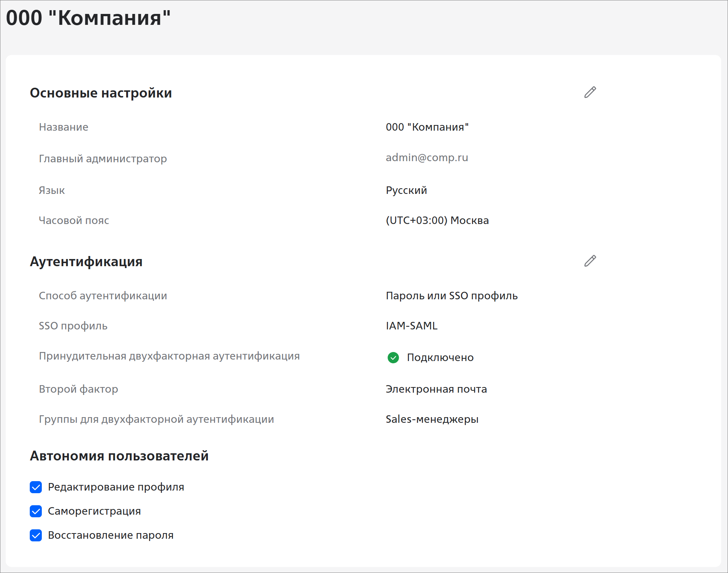Viewport: 728px width, 573px height.
Task: Click pencil icon next to Аутентификация heading
Action: click(590, 261)
